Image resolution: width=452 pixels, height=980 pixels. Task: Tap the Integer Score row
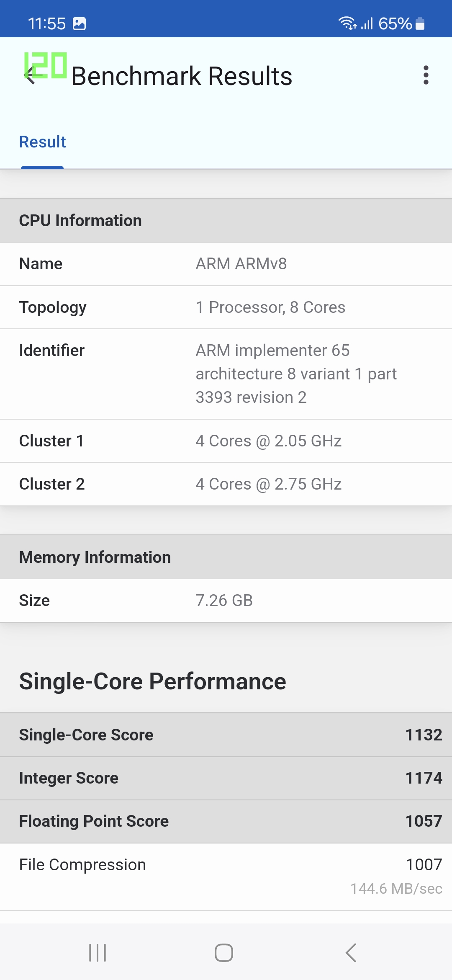(226, 778)
